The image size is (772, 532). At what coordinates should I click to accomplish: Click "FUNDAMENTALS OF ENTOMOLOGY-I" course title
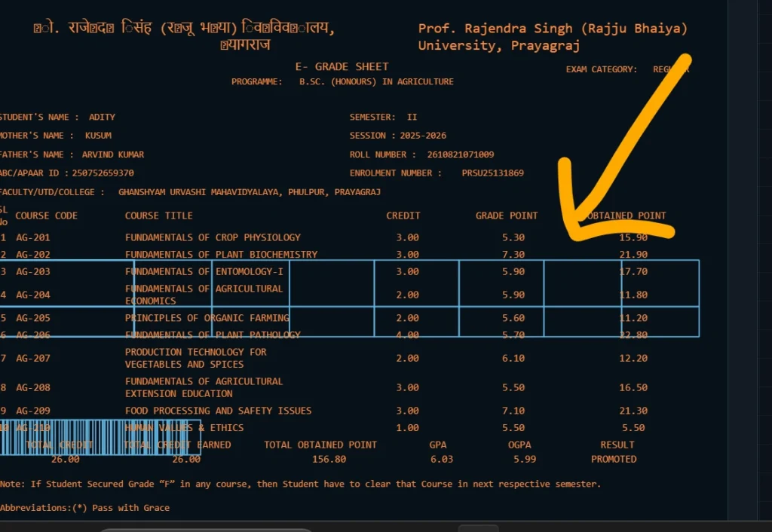click(204, 272)
